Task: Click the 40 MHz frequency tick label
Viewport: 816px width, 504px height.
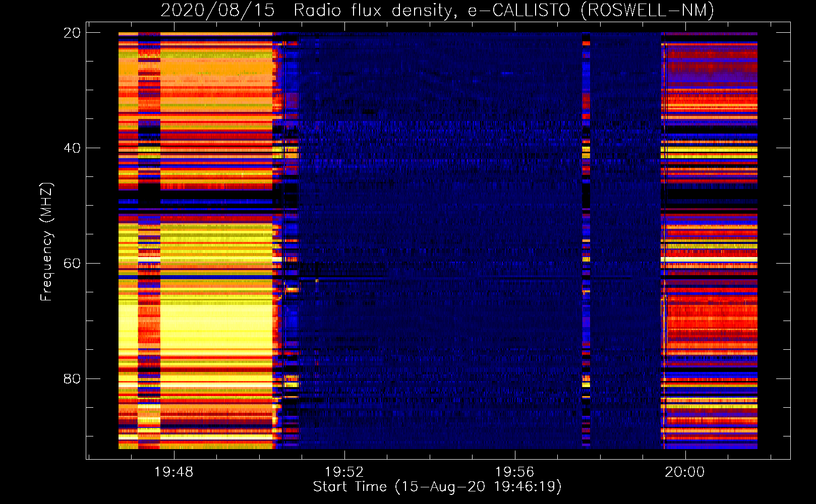Action: (x=72, y=148)
